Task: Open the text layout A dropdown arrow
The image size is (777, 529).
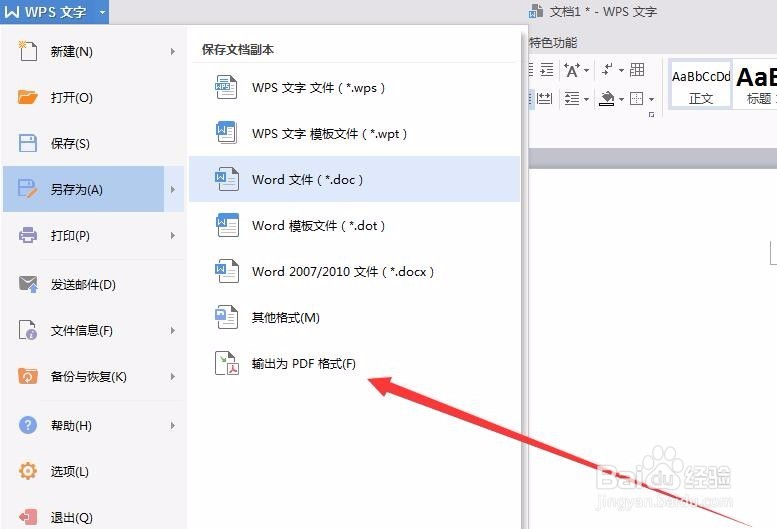Action: (x=586, y=70)
